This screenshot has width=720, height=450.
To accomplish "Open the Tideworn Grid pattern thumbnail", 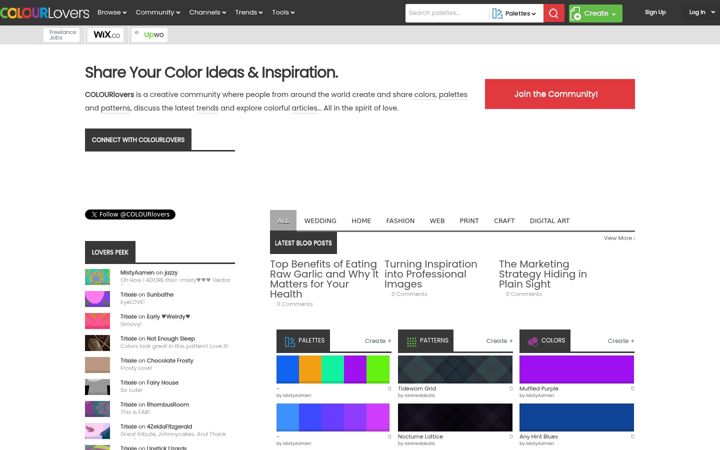I will 455,369.
